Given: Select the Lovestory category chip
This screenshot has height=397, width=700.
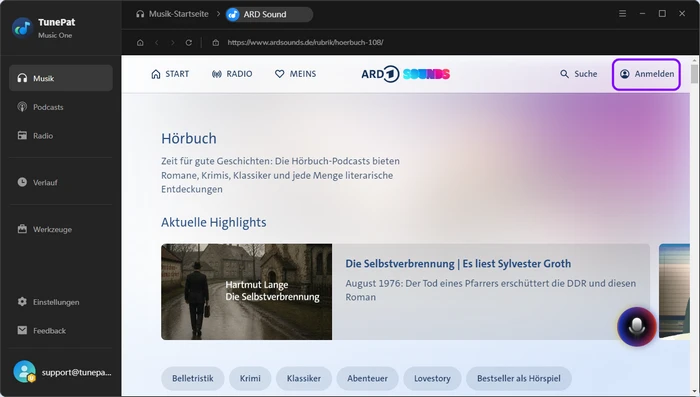Looking at the screenshot, I should click(x=432, y=378).
